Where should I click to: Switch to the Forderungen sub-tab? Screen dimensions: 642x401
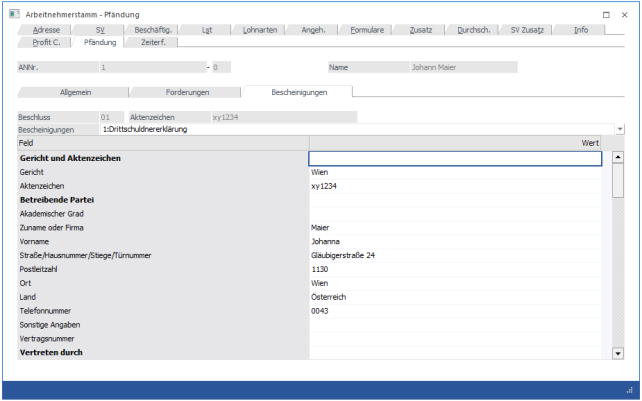pyautogui.click(x=187, y=92)
